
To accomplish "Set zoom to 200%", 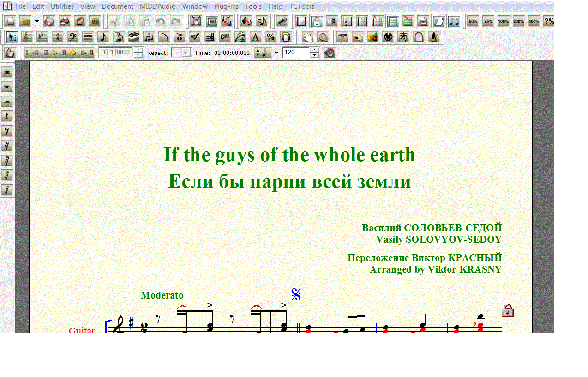I will 518,21.
